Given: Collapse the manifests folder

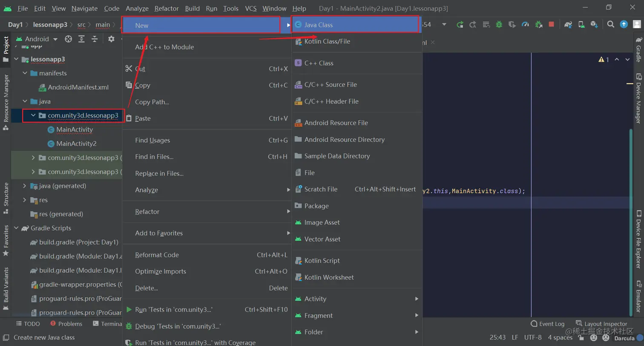Looking at the screenshot, I should click(25, 73).
